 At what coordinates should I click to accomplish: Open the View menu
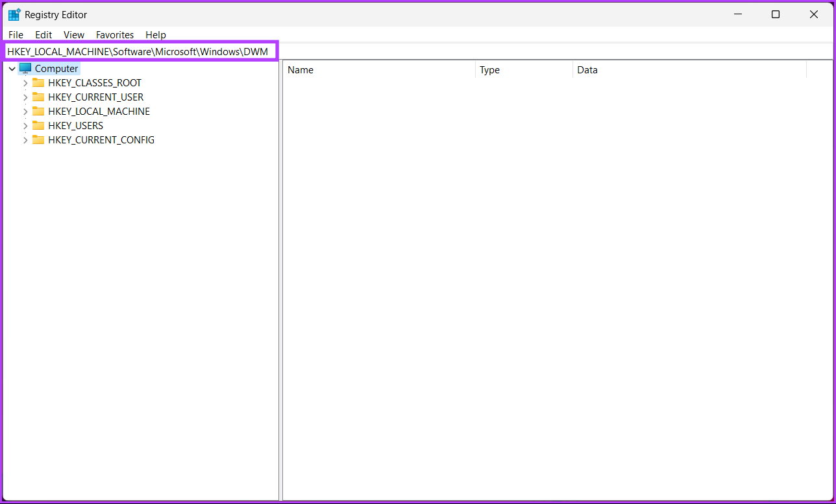tap(74, 35)
